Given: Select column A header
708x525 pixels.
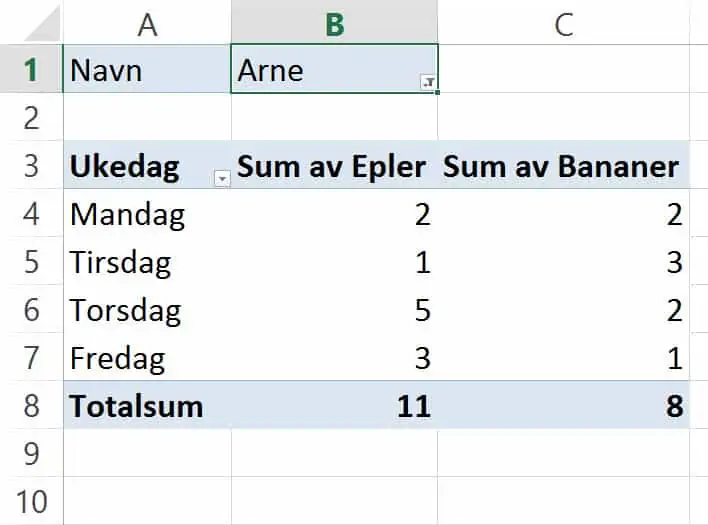Looking at the screenshot, I should click(x=147, y=23).
